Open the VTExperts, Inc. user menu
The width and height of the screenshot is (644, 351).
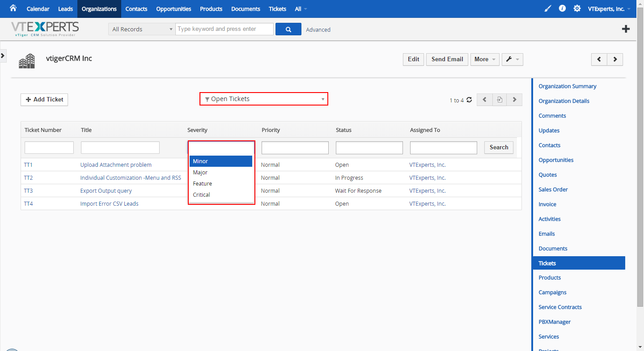609,9
